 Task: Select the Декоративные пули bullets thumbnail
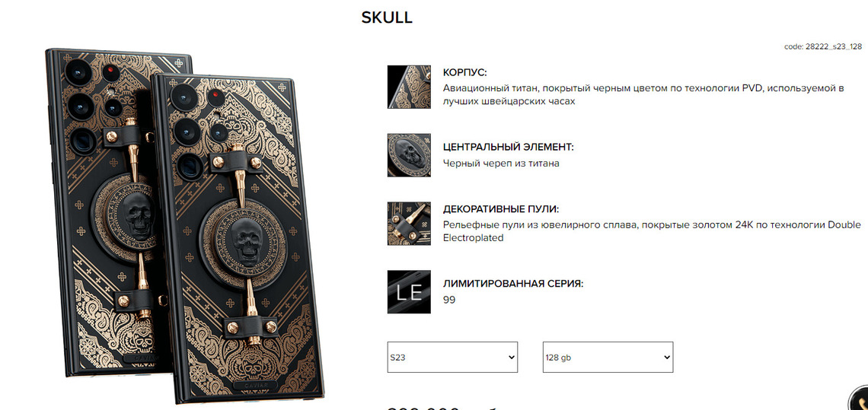(409, 224)
